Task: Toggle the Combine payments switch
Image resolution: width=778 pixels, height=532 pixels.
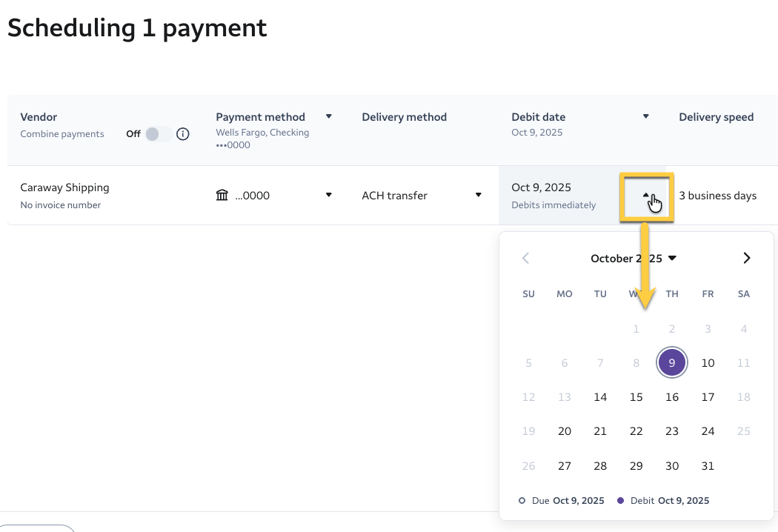Action: coord(157,134)
